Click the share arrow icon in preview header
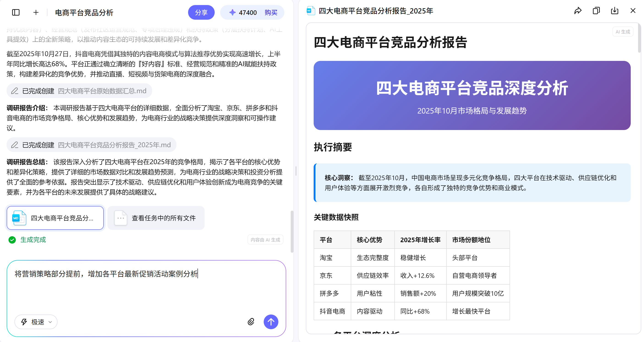This screenshot has width=644, height=342. [578, 11]
